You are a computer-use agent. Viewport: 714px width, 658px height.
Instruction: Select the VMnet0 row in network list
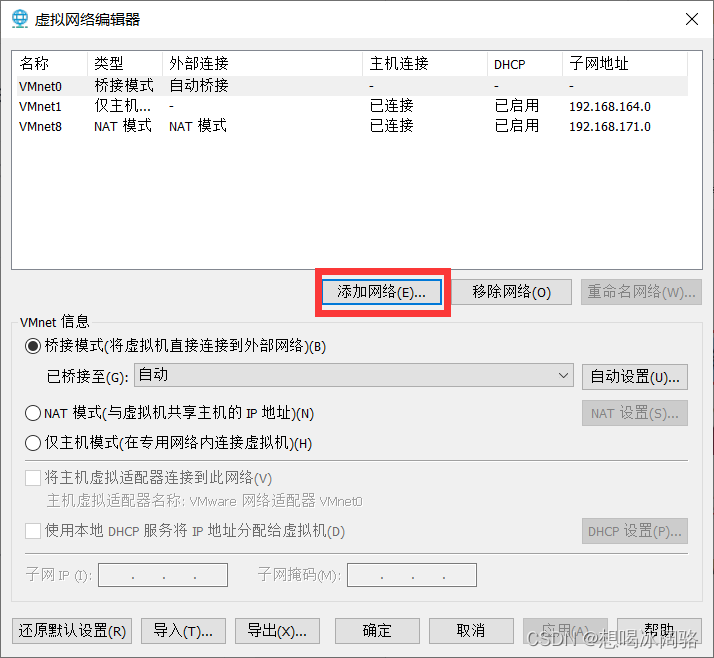352,86
